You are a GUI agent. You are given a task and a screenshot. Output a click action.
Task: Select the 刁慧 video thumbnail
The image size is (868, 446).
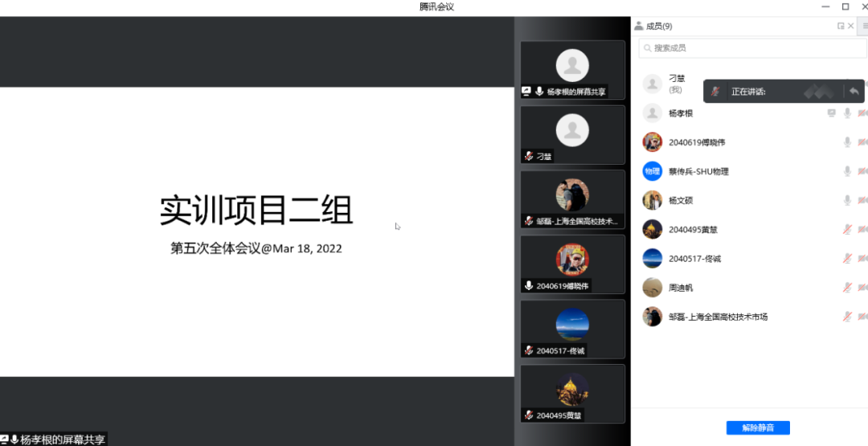[x=572, y=134]
